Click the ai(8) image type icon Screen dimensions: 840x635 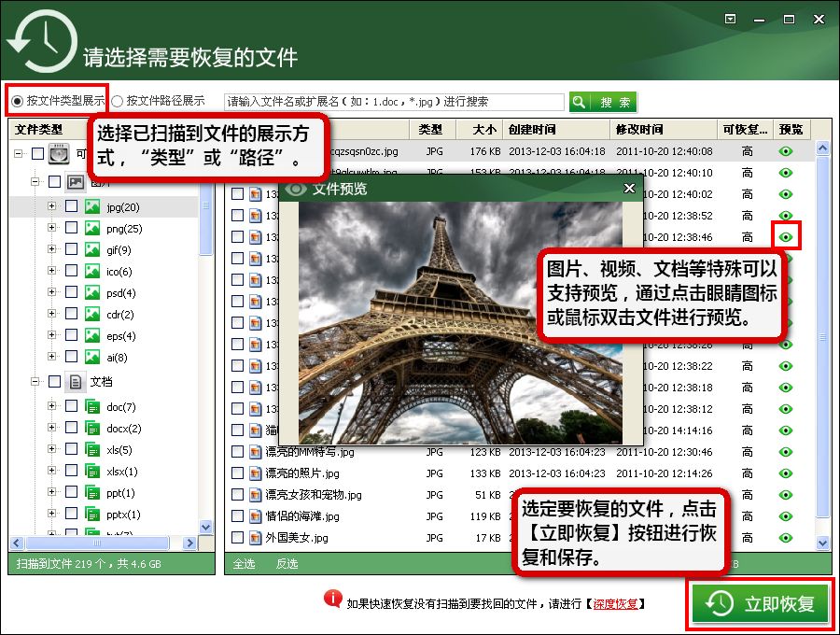pyautogui.click(x=92, y=357)
